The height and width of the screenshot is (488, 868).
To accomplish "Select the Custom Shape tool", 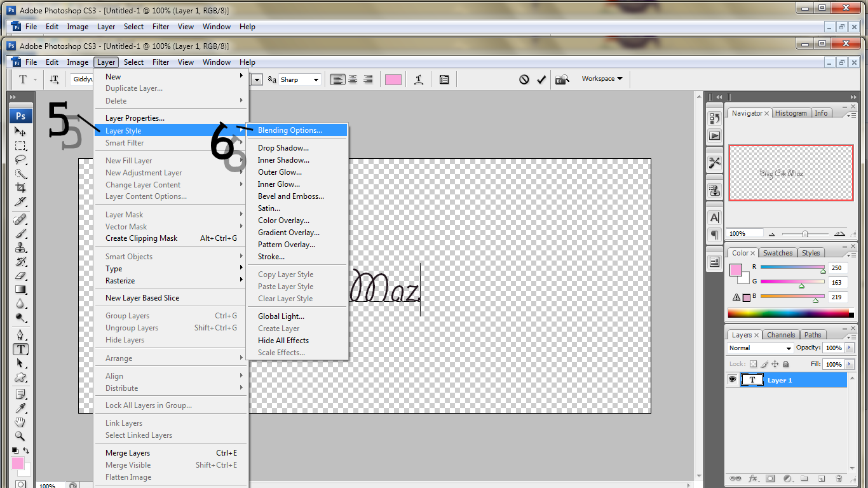I will [20, 377].
